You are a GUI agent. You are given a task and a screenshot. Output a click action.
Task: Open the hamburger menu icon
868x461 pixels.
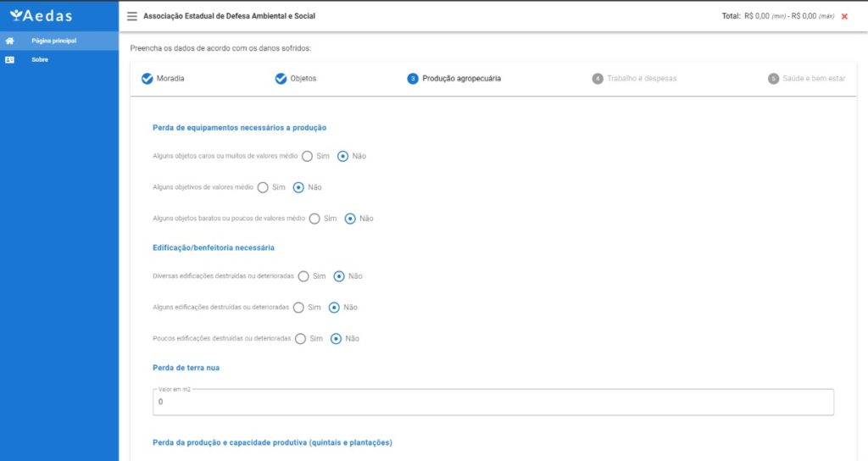point(131,16)
